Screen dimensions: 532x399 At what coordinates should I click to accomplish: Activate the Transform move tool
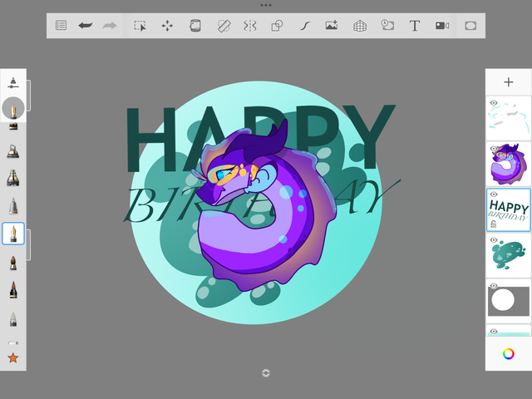(x=167, y=26)
